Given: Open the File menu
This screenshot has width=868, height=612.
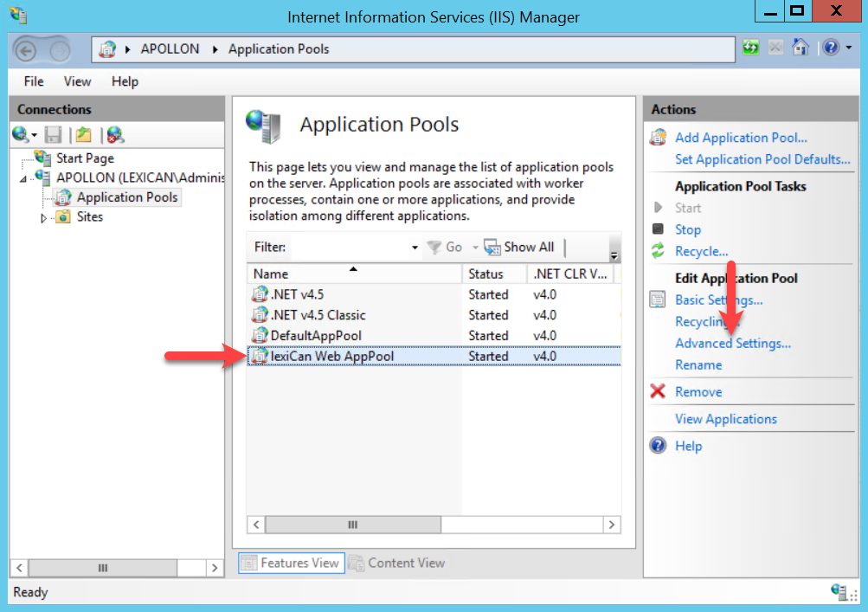Looking at the screenshot, I should (34, 81).
